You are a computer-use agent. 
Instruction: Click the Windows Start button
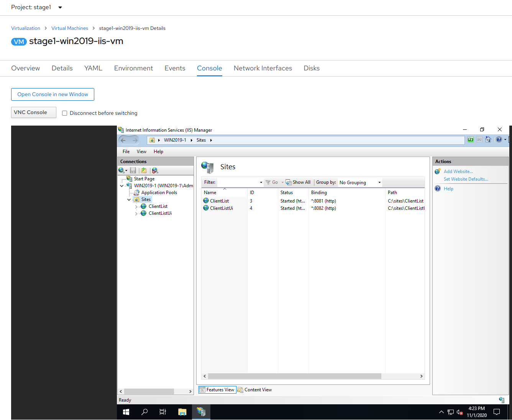pos(126,412)
